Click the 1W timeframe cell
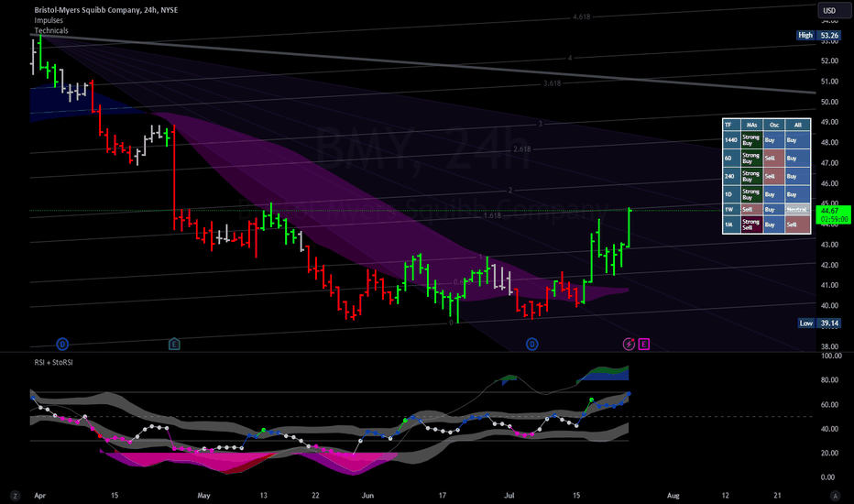Screen dimensions: 854x504 (731, 209)
